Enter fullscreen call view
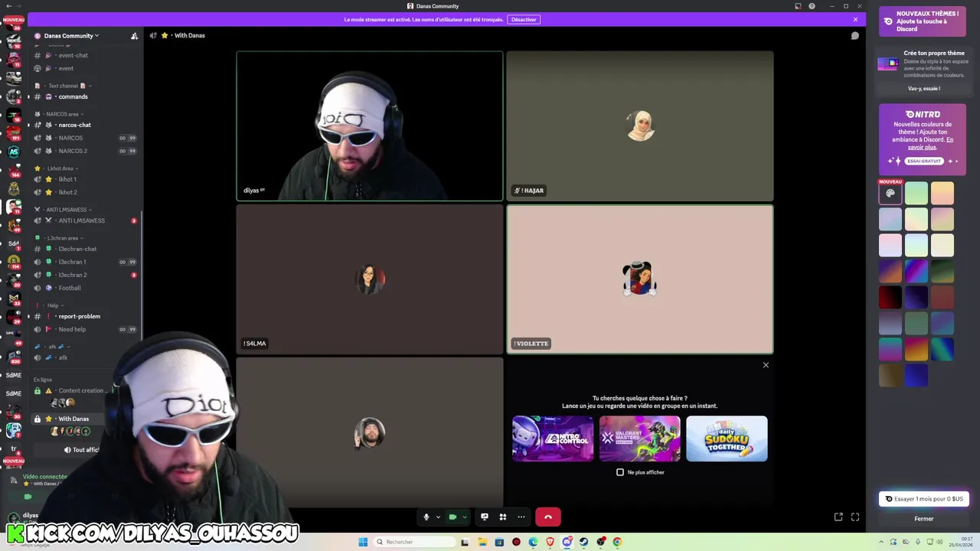 (x=855, y=517)
